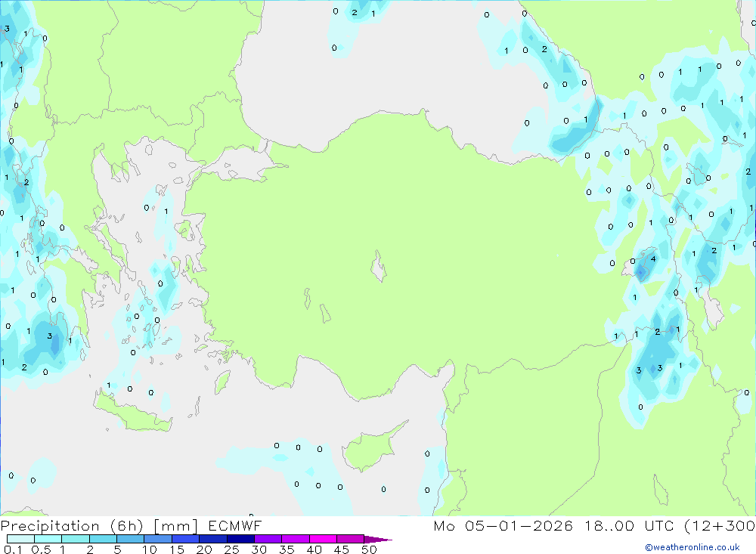756x554 pixels.
Task: Select the 5–10 mm blue legend swatch
Action: tap(131, 539)
